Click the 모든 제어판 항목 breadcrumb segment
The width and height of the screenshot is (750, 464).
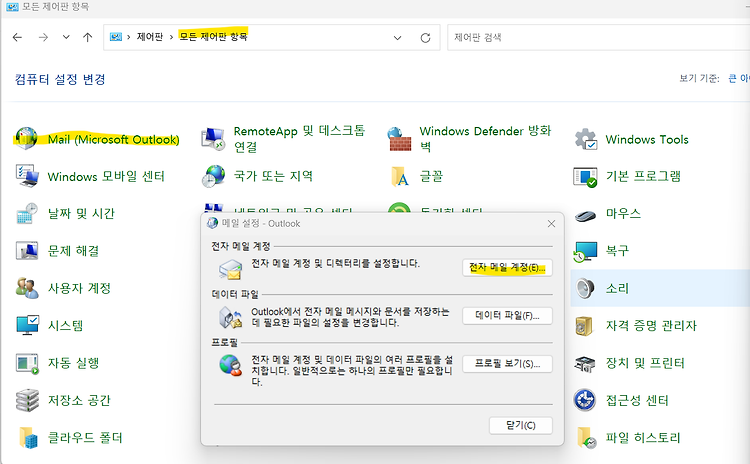click(213, 36)
